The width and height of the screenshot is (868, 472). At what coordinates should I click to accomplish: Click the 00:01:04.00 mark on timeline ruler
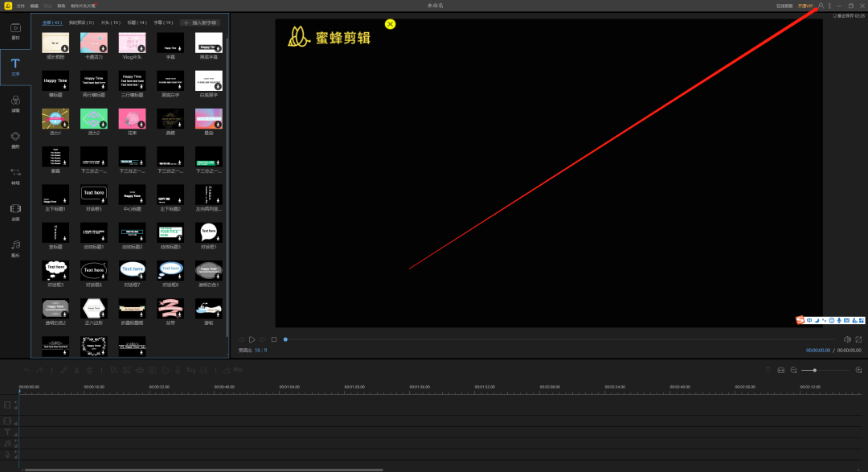pos(289,387)
